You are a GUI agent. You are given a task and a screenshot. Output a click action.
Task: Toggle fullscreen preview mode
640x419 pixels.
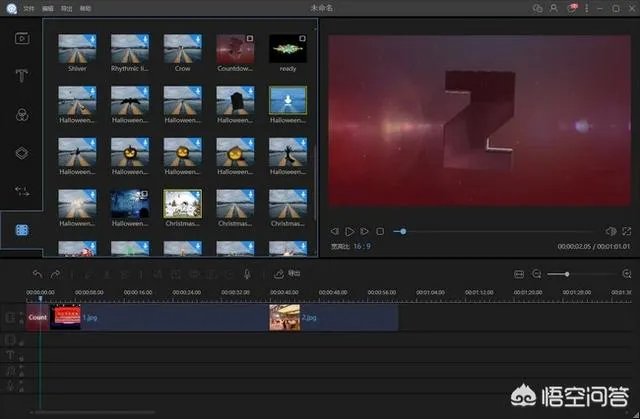click(626, 231)
